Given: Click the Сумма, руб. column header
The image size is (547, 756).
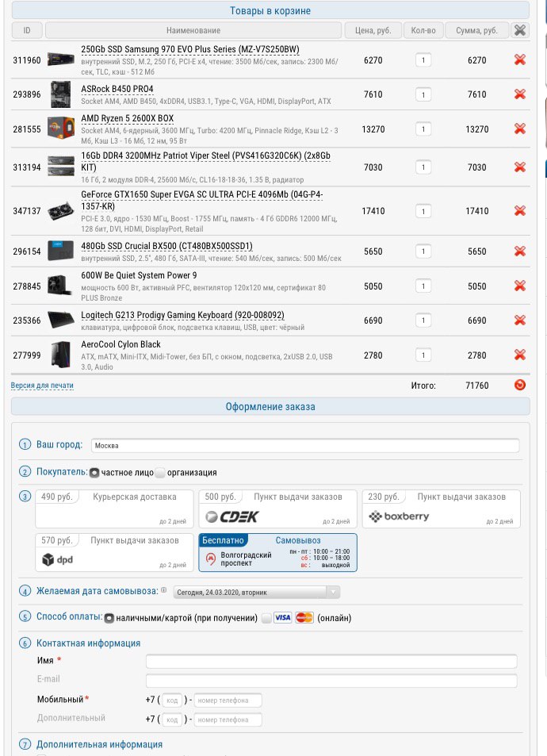Looking at the screenshot, I should 476,30.
